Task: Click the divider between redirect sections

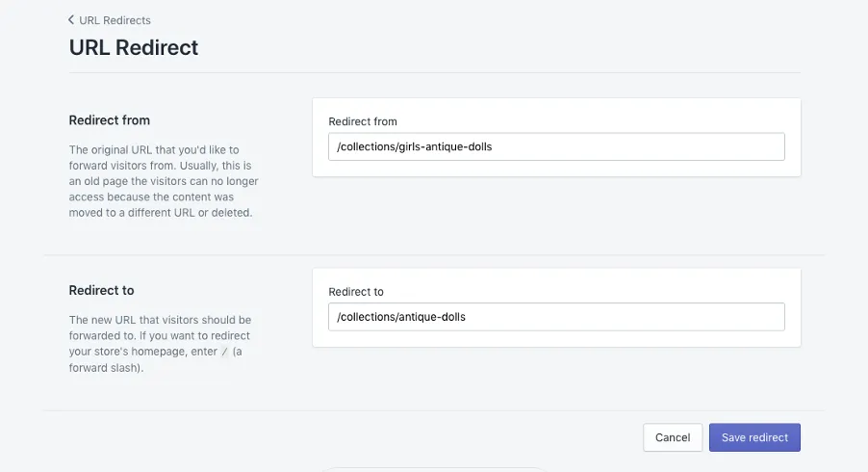Action: click(433, 255)
